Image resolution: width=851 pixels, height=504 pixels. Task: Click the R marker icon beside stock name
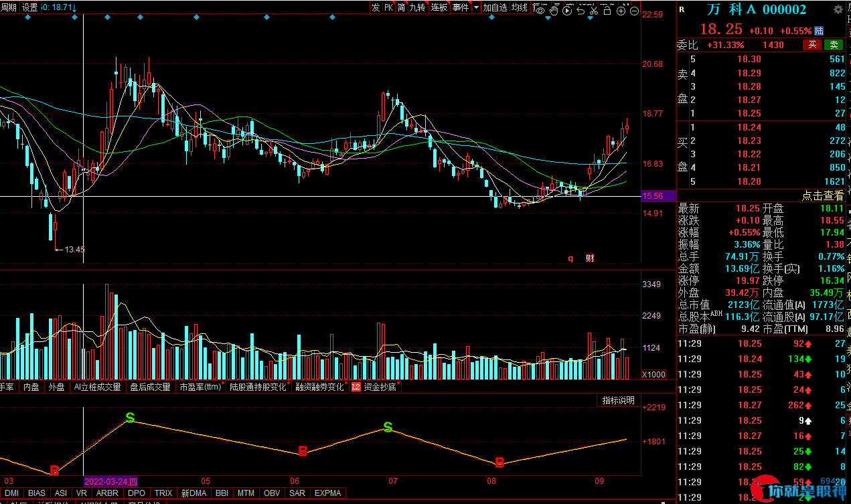point(682,9)
